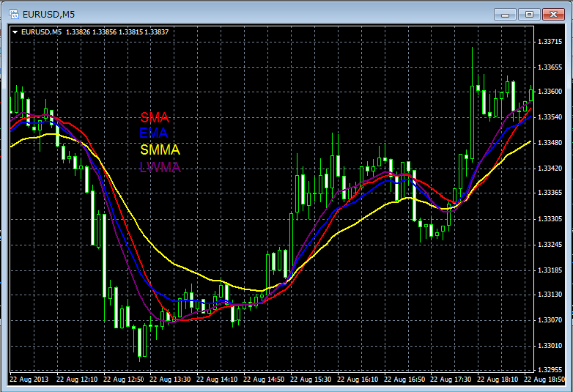Close the EURUSD,M5 chart window
573x392 pixels.
point(552,13)
